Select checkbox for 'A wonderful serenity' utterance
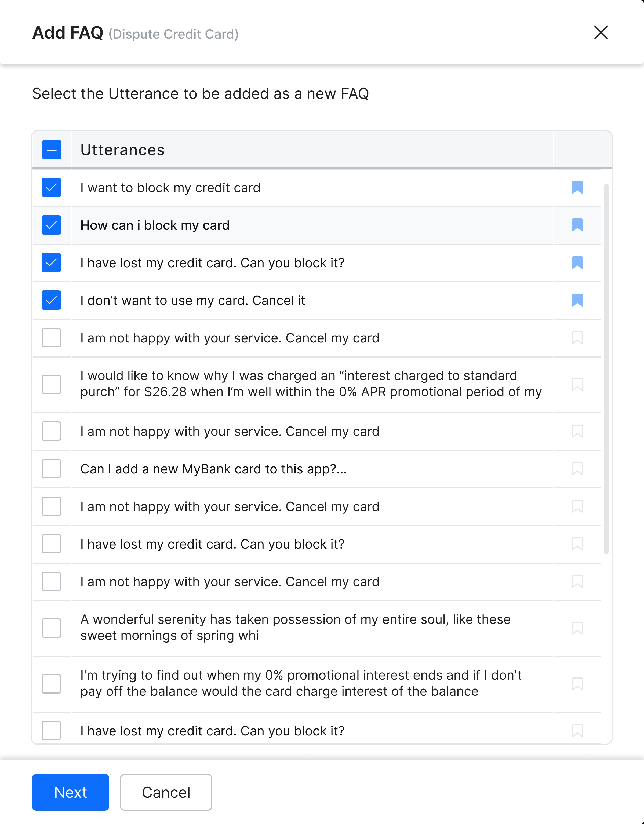The width and height of the screenshot is (644, 824). coord(51,628)
